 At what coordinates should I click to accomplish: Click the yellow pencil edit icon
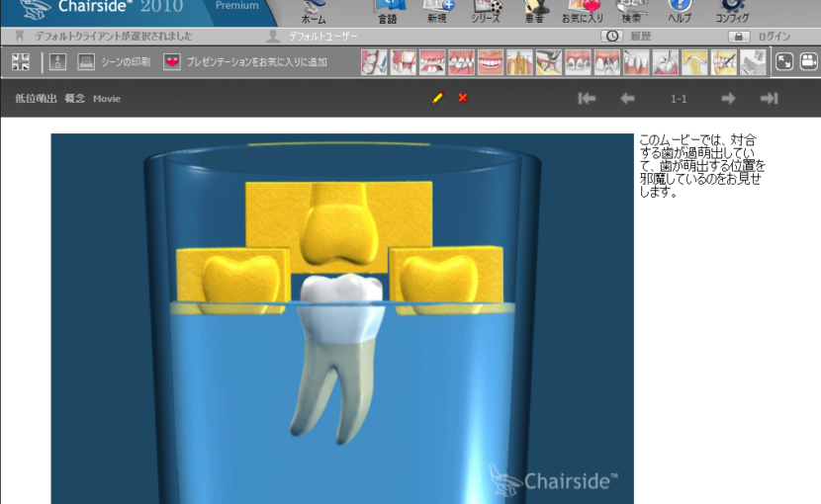(x=438, y=98)
